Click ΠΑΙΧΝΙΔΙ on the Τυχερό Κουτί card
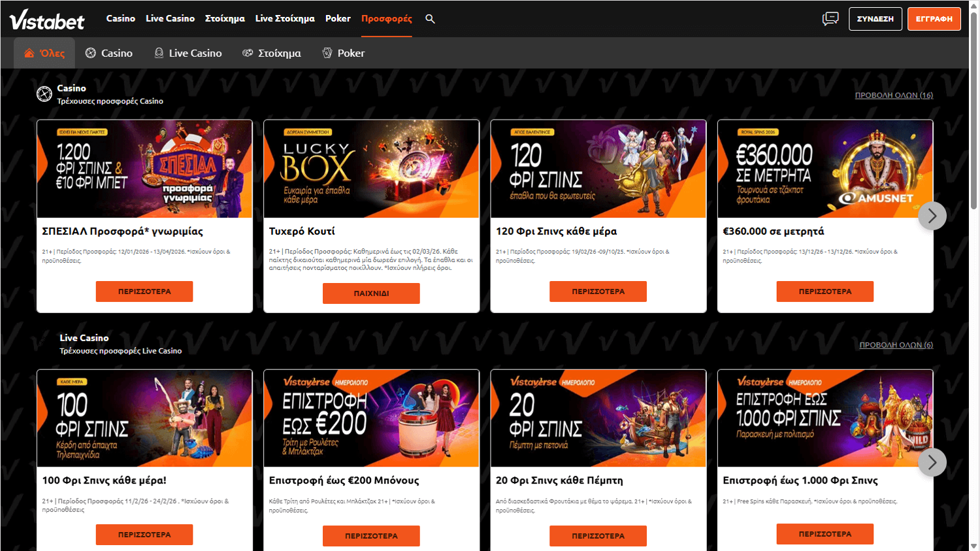 tap(371, 293)
